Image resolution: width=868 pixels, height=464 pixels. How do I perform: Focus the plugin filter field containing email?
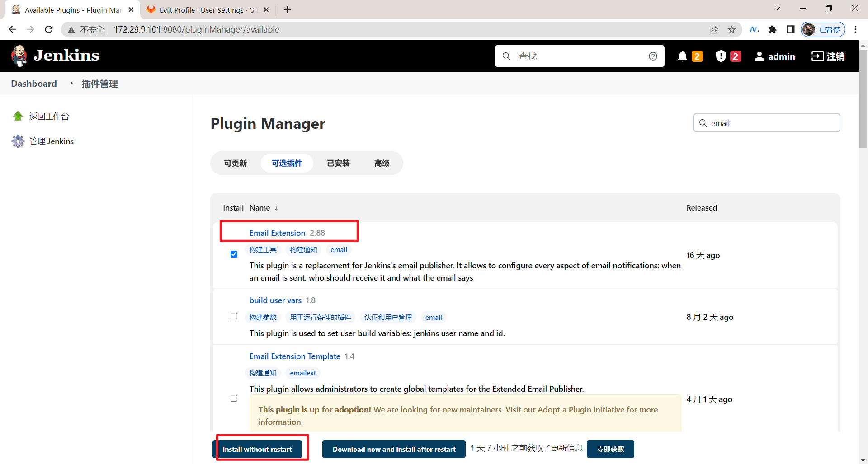pyautogui.click(x=767, y=123)
